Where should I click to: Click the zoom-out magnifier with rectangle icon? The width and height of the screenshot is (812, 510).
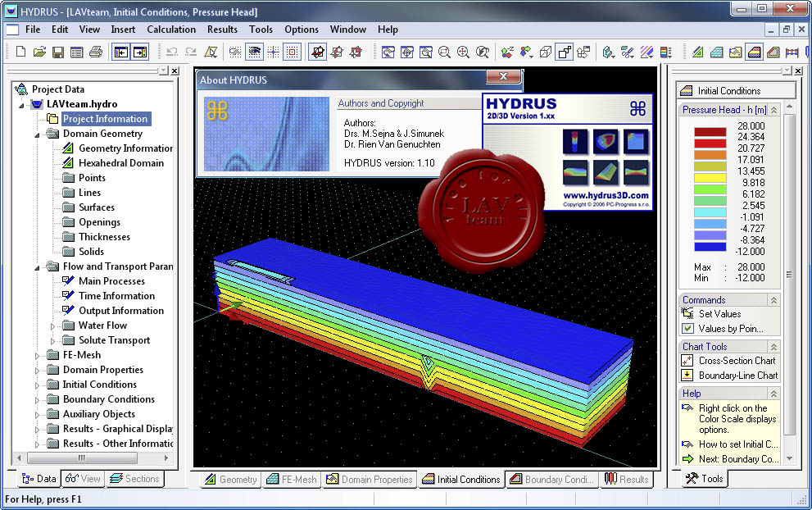[x=444, y=52]
